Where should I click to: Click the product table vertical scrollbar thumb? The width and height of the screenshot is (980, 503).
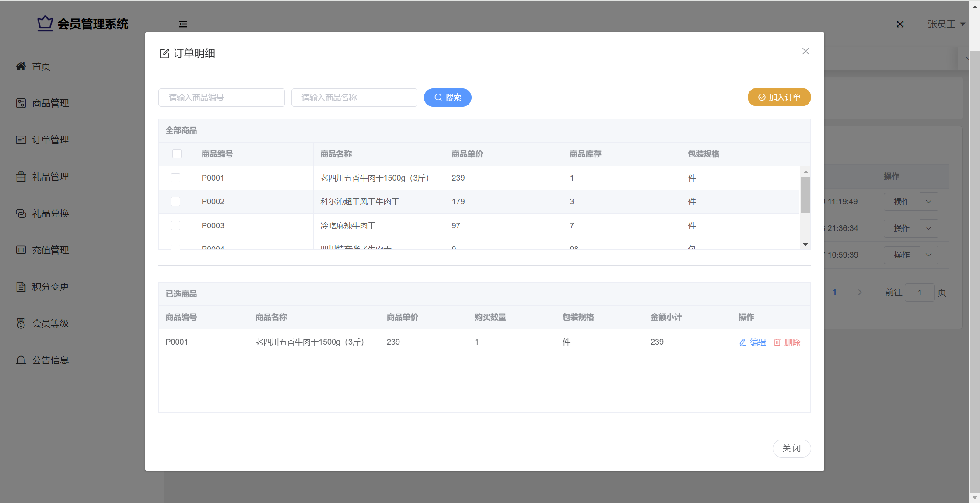coord(805,195)
